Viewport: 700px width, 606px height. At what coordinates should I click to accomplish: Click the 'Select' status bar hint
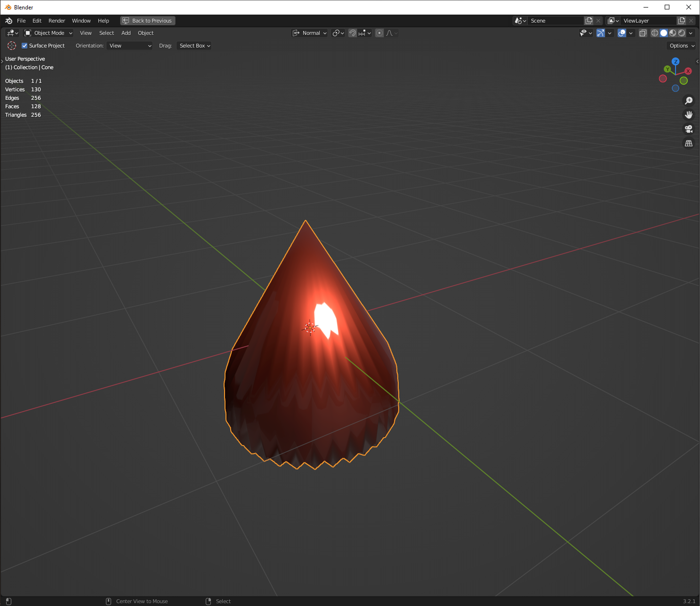(x=223, y=601)
